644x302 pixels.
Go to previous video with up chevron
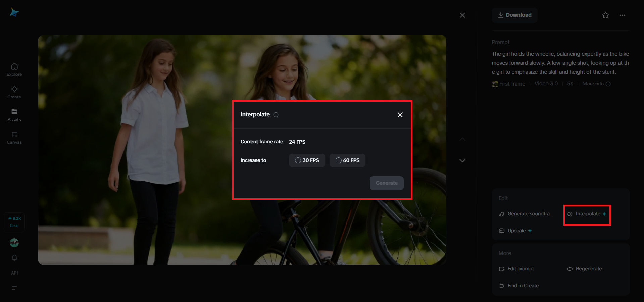pos(462,139)
